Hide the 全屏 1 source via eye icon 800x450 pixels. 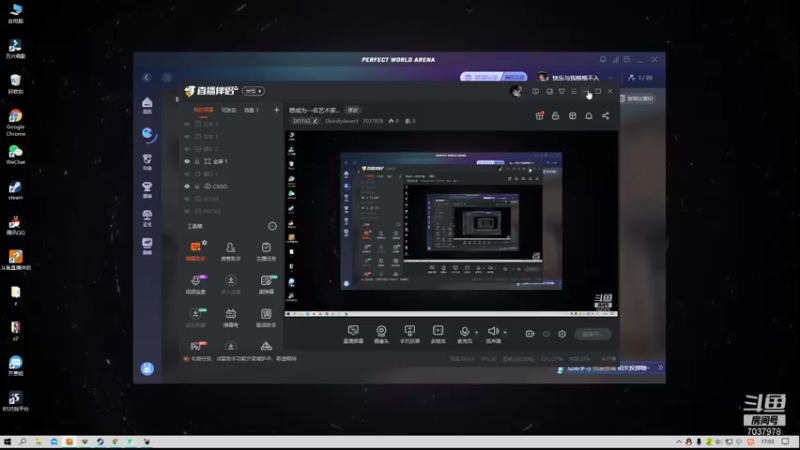pos(187,161)
